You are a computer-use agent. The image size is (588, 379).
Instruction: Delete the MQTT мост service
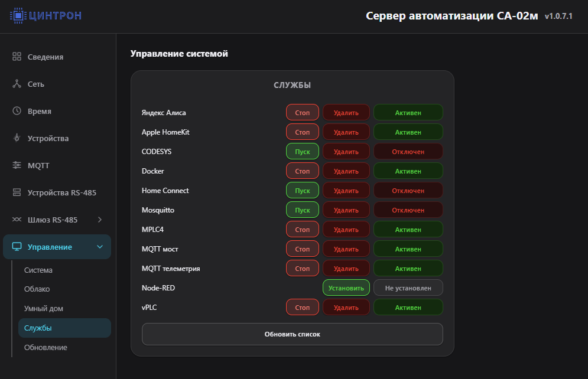(x=346, y=249)
